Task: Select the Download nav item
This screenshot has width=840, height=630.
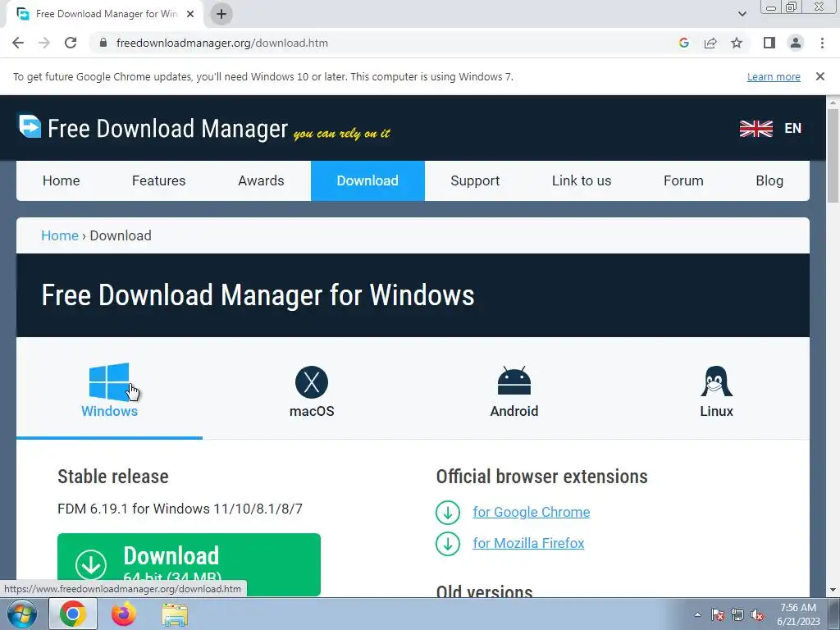Action: pos(367,181)
